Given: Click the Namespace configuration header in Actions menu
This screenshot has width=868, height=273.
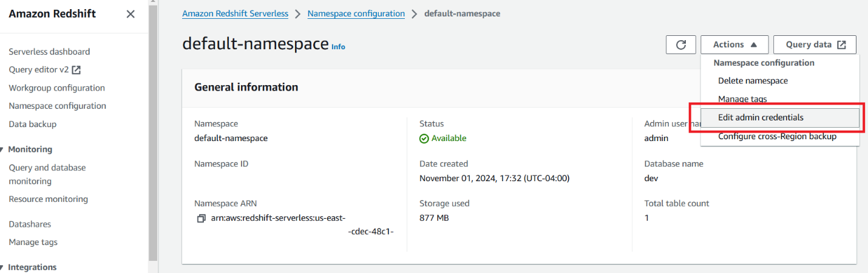Looking at the screenshot, I should 764,63.
